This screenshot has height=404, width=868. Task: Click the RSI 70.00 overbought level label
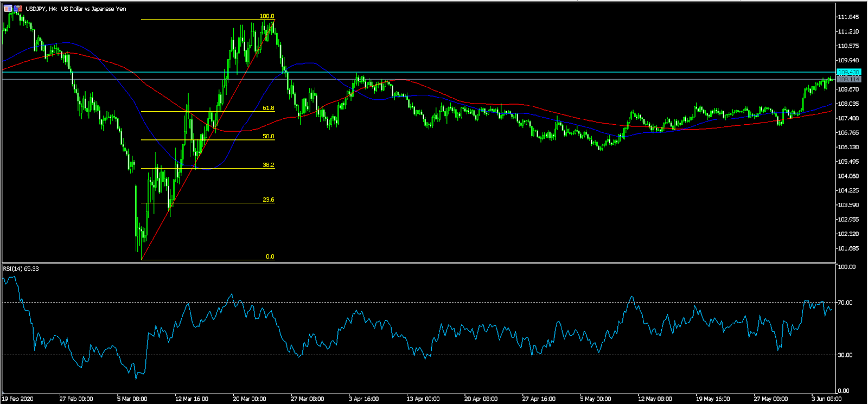tap(845, 303)
